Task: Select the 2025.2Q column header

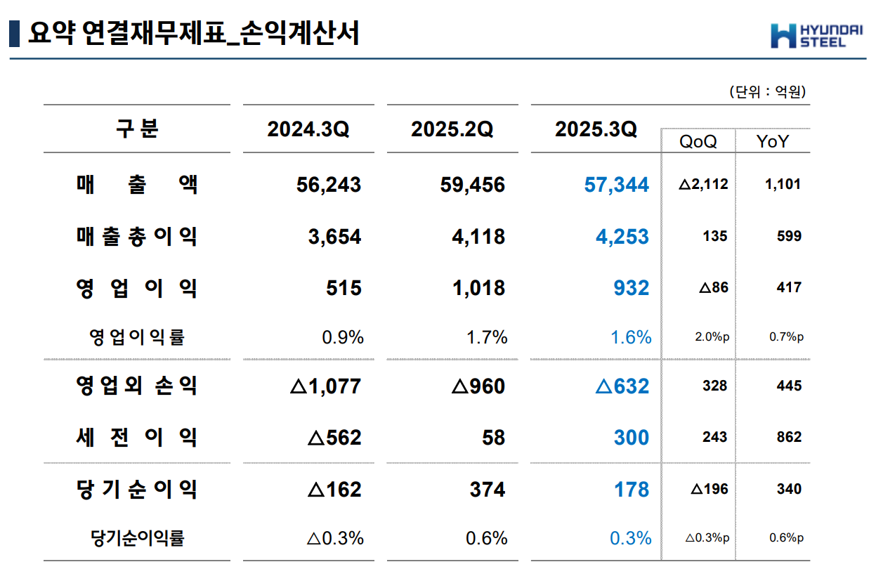Action: tap(452, 130)
